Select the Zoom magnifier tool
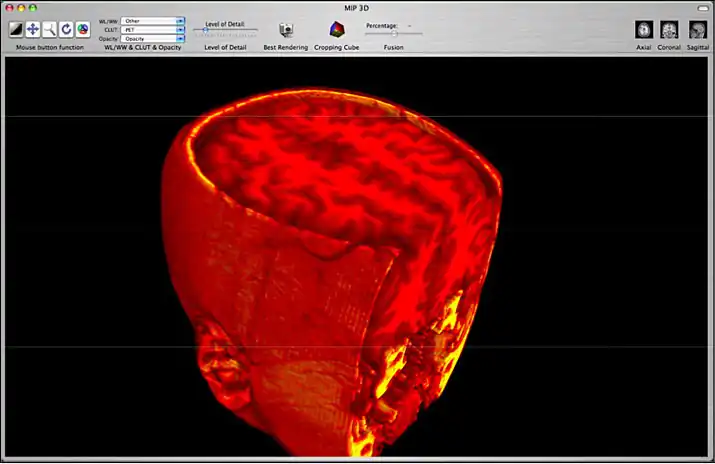Image resolution: width=715 pixels, height=464 pixels. coord(49,30)
